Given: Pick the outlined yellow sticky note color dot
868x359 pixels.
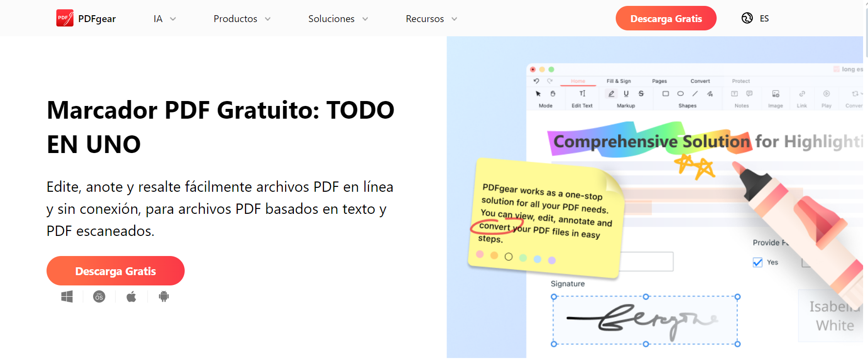Looking at the screenshot, I should 508,256.
